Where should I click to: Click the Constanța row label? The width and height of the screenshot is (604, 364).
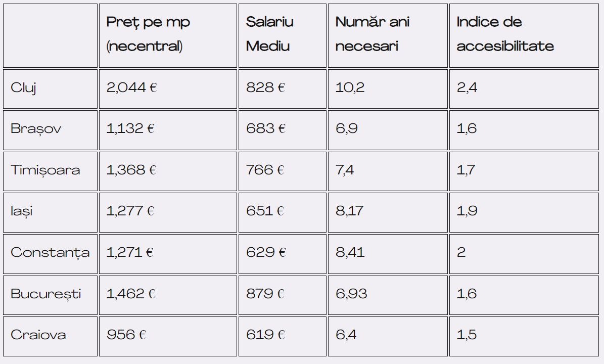(50, 254)
